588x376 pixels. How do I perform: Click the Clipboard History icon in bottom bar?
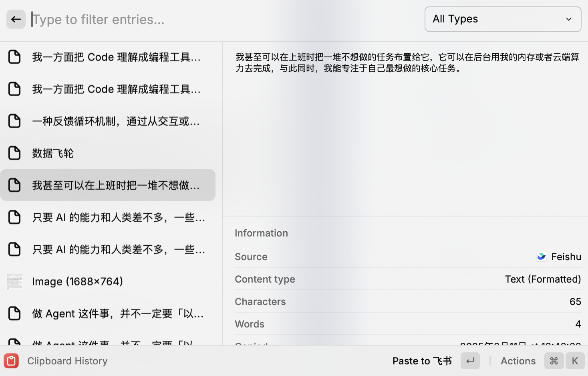(11, 361)
